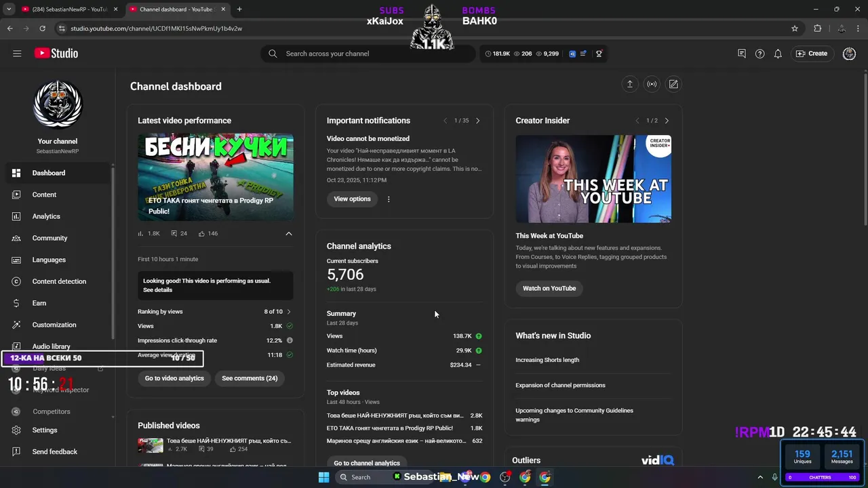Viewport: 868px width, 488px height.
Task: Click Go to channel analytics button
Action: [367, 463]
